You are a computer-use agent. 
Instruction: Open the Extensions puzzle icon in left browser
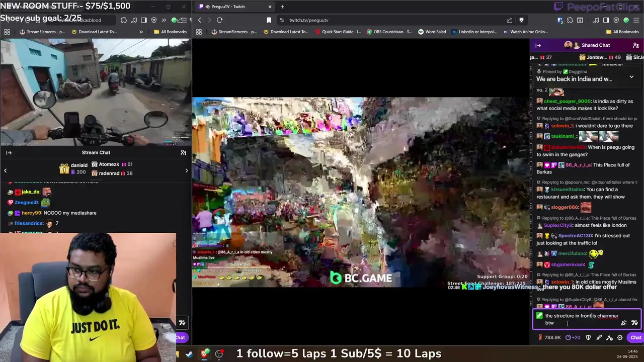tap(124, 20)
